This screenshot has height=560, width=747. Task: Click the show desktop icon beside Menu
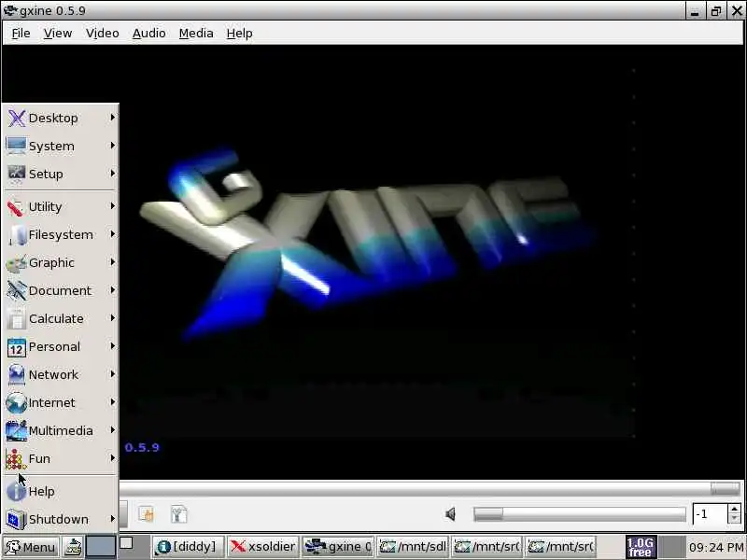73,547
